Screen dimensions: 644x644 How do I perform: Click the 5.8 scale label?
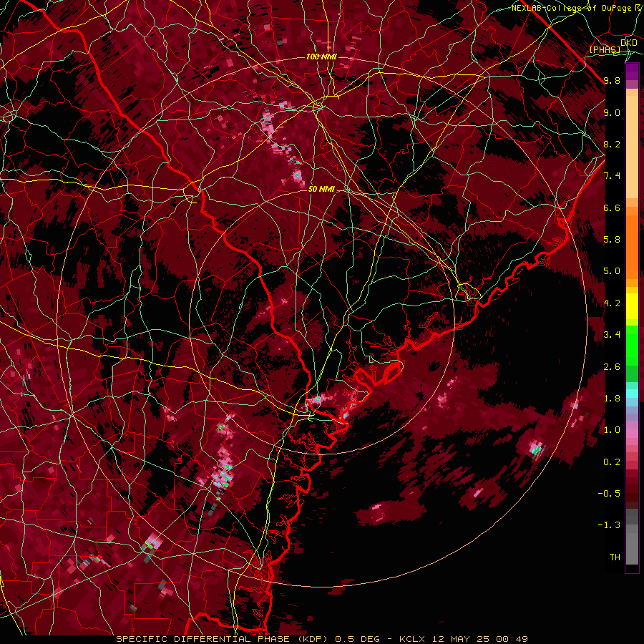612,240
